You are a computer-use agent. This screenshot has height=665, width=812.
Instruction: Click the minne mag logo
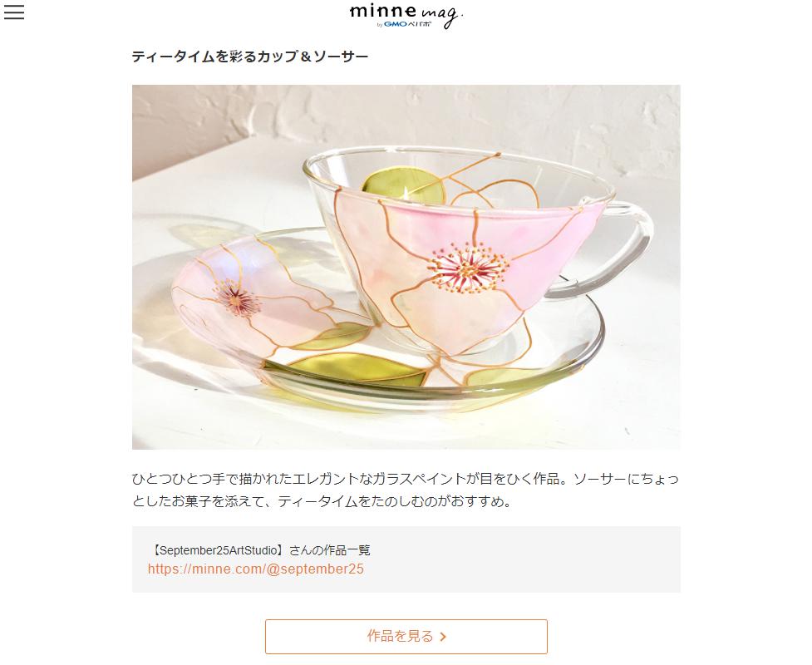pyautogui.click(x=406, y=16)
